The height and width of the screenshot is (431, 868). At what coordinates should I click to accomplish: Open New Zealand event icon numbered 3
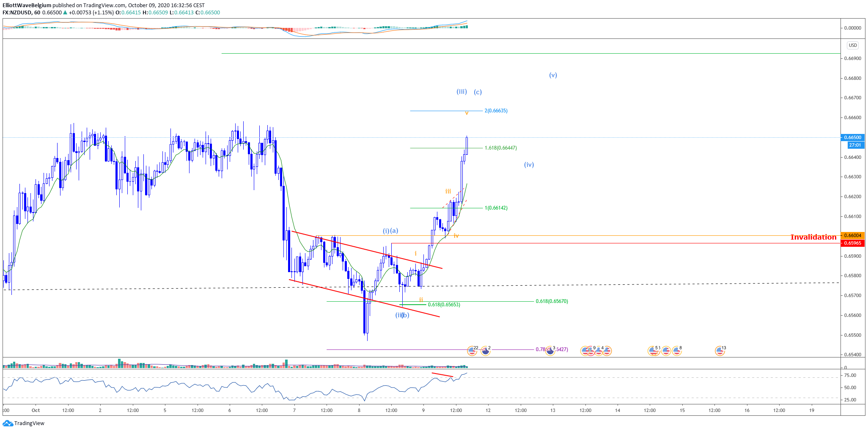[550, 351]
